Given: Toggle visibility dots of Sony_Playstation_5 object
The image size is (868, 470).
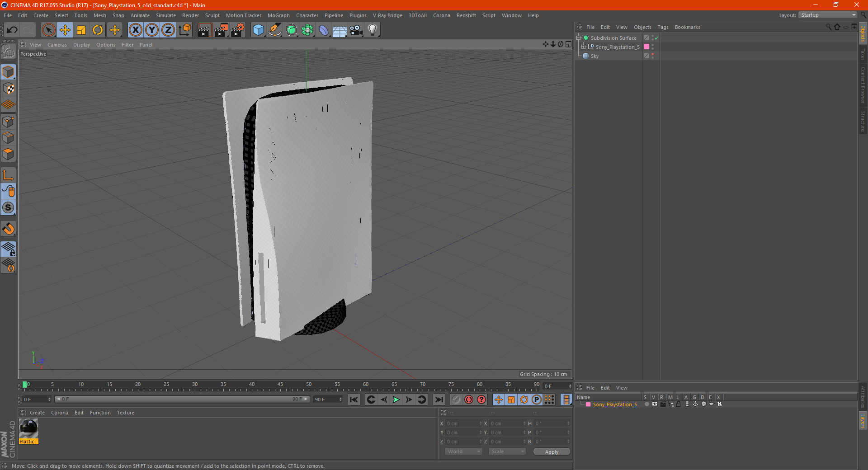Looking at the screenshot, I should (x=652, y=47).
